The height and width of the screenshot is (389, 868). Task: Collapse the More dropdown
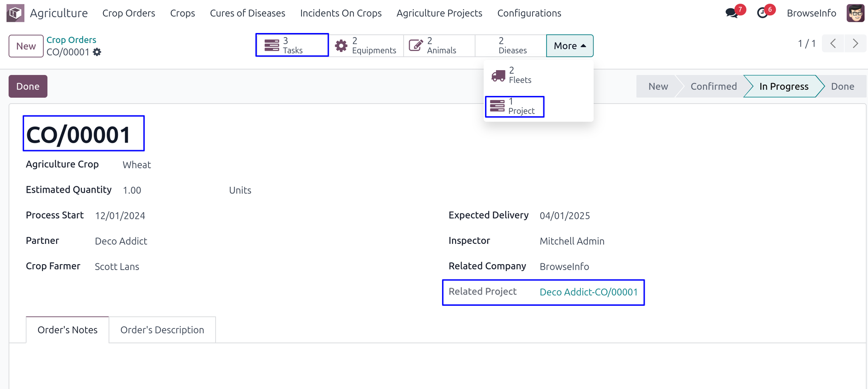pos(570,46)
